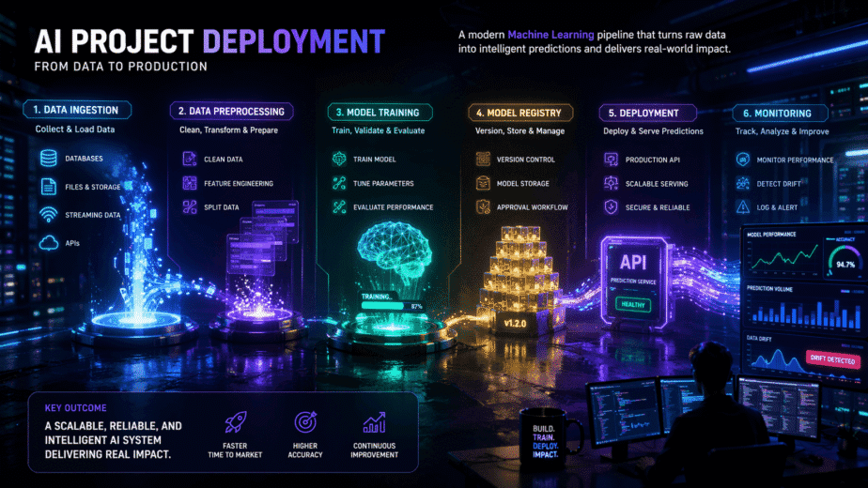Click the 94.7% accuracy gauge

(x=843, y=260)
